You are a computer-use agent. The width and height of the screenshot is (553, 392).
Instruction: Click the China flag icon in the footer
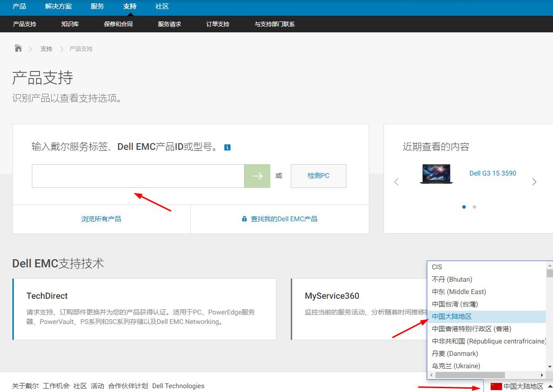[x=496, y=386]
